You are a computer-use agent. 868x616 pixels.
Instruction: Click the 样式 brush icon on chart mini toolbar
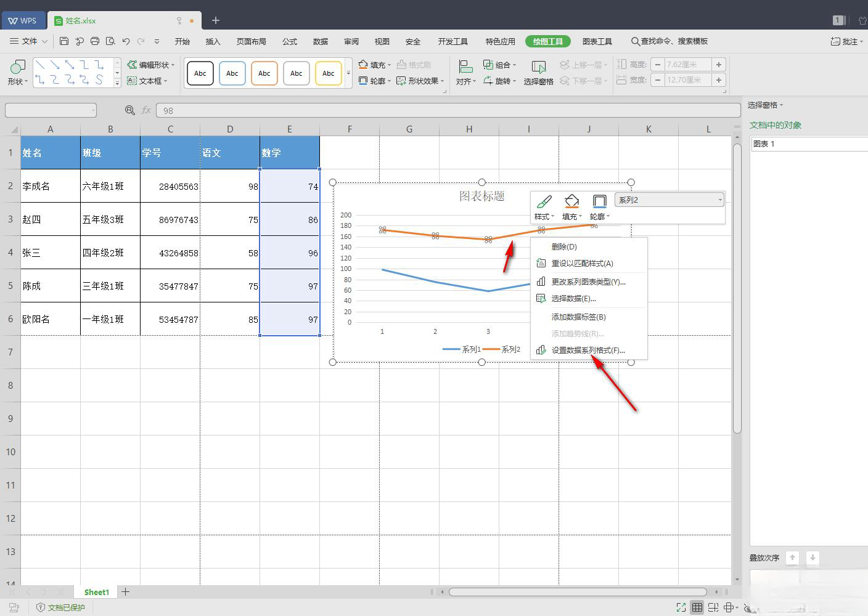tap(544, 201)
